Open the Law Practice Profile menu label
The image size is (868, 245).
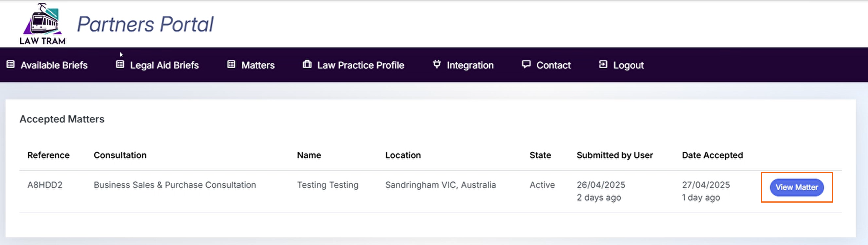pyautogui.click(x=361, y=65)
